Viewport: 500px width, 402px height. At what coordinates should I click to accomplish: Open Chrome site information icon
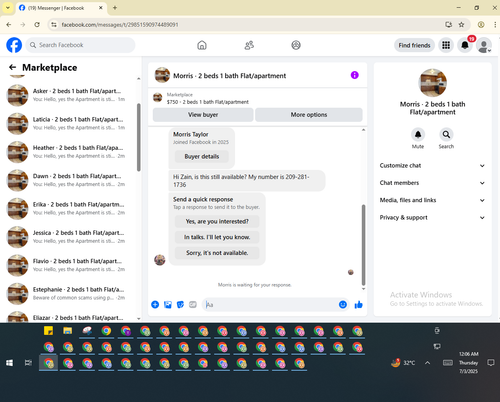click(54, 24)
